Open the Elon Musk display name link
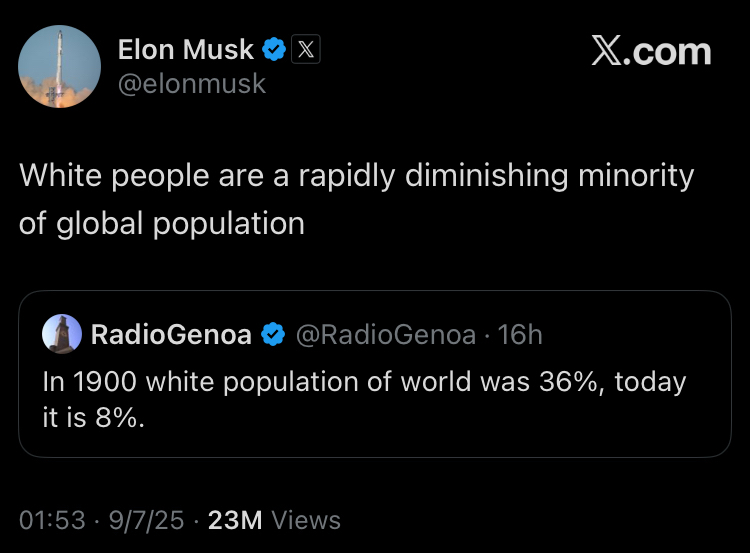 (186, 48)
